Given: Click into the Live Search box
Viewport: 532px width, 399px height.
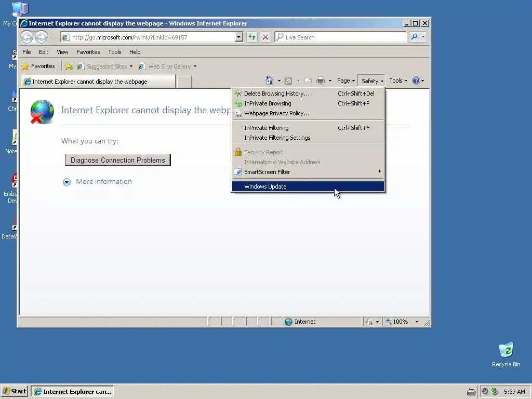Looking at the screenshot, I should point(340,37).
